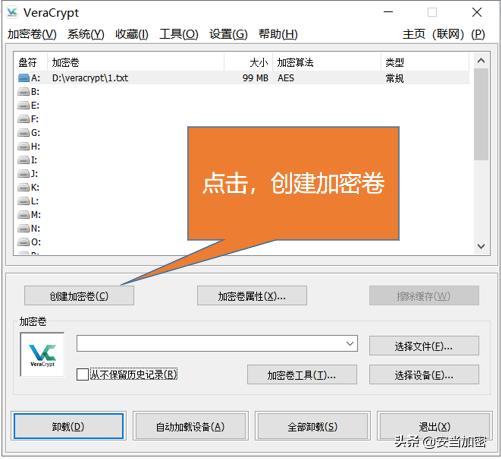The width and height of the screenshot is (501, 459).
Task: Click 自动加载设备(A) button
Action: coord(191,426)
